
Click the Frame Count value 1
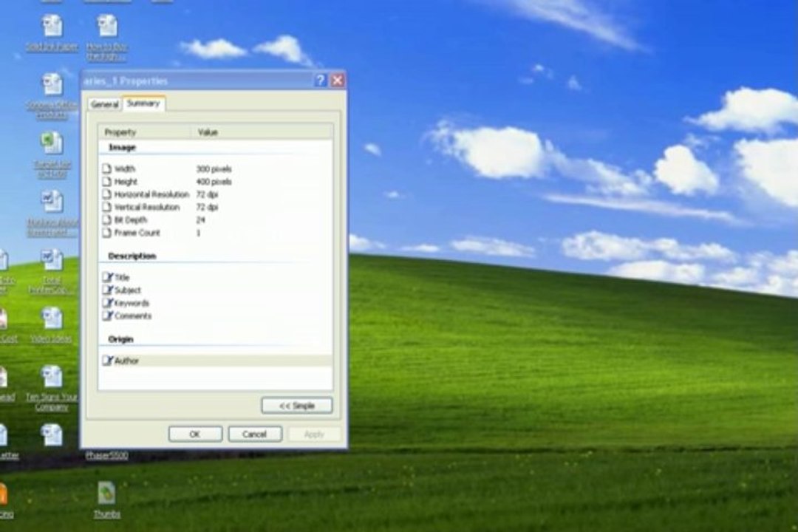click(199, 233)
